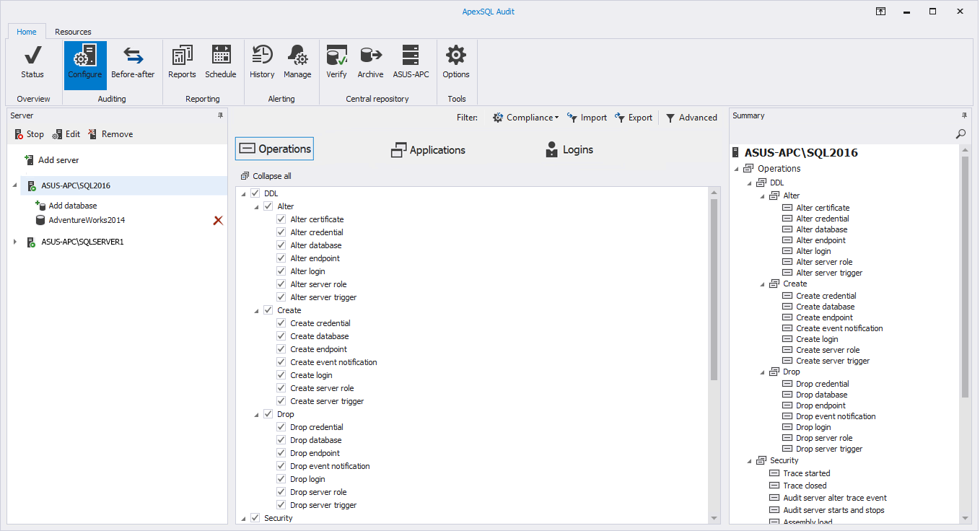This screenshot has height=531, width=980.
Task: Select the Operations tab
Action: 275,149
